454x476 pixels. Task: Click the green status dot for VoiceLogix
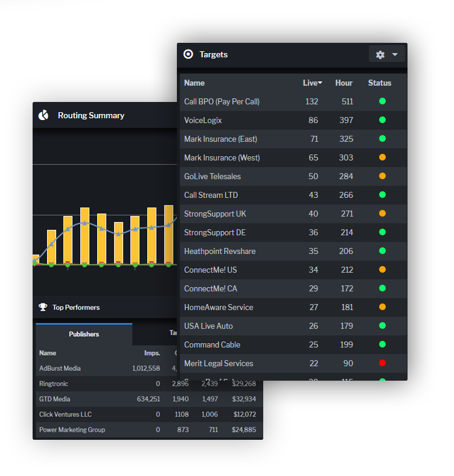tap(382, 120)
